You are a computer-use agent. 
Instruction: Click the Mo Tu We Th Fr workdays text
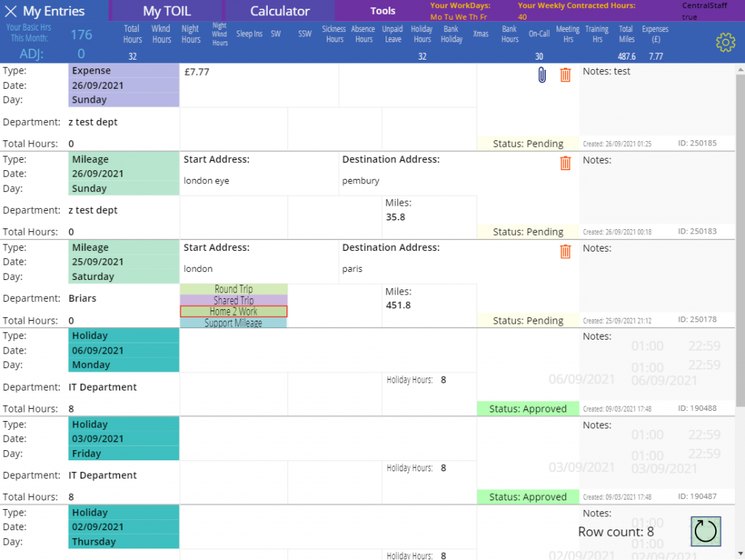click(458, 17)
